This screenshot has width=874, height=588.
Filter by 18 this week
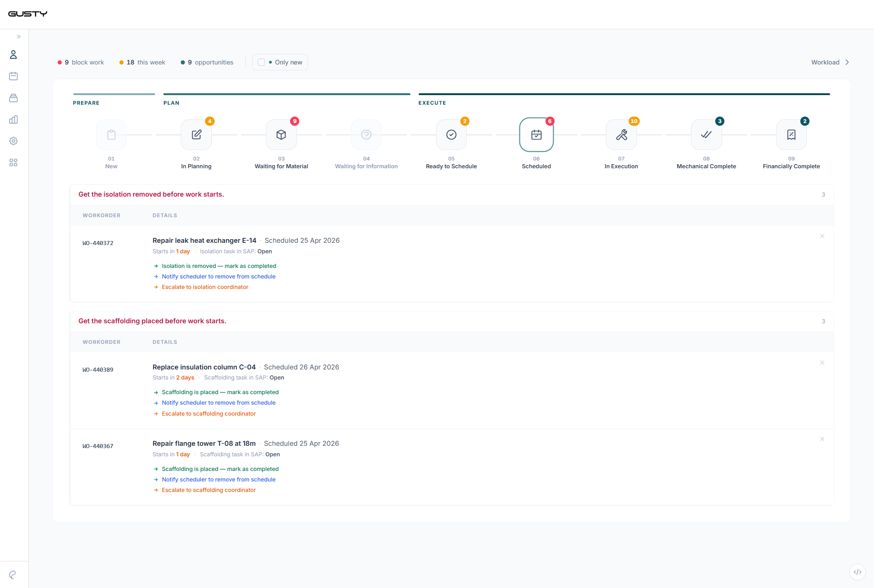142,62
